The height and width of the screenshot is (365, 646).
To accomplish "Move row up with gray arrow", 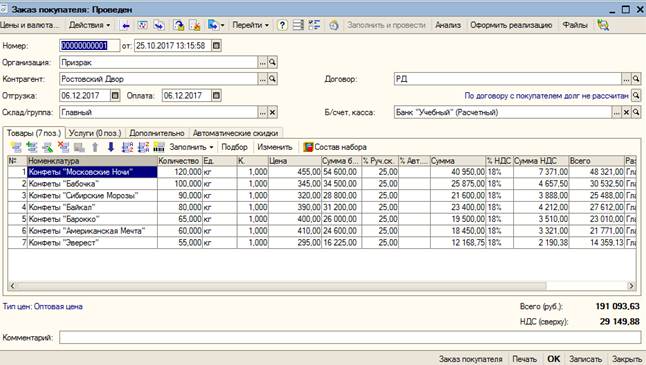I will pos(95,147).
